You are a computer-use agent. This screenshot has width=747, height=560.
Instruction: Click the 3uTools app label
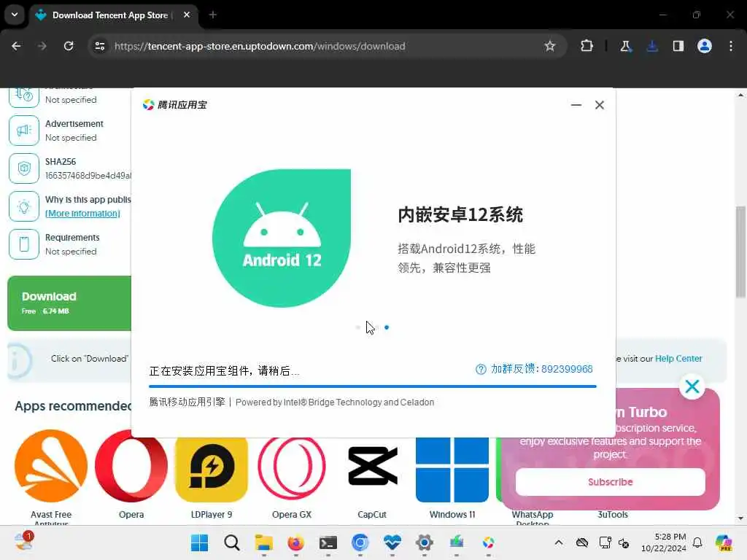(x=613, y=515)
